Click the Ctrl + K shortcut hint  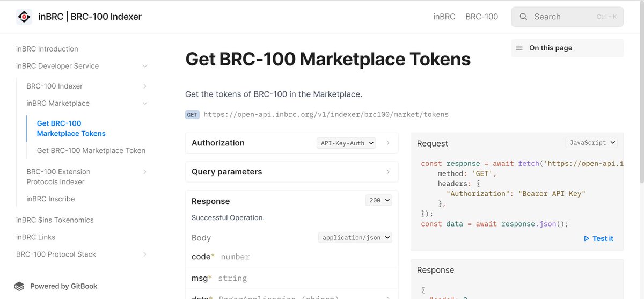[x=606, y=17]
